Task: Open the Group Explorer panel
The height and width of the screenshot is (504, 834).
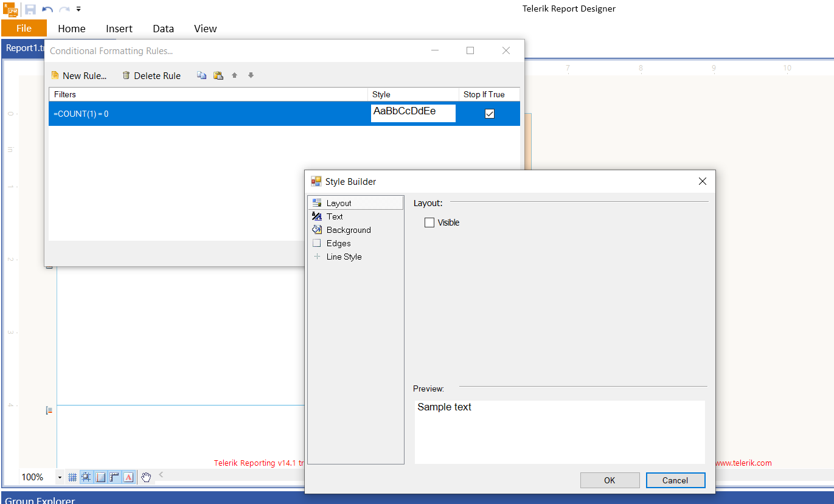Action: [x=40, y=500]
